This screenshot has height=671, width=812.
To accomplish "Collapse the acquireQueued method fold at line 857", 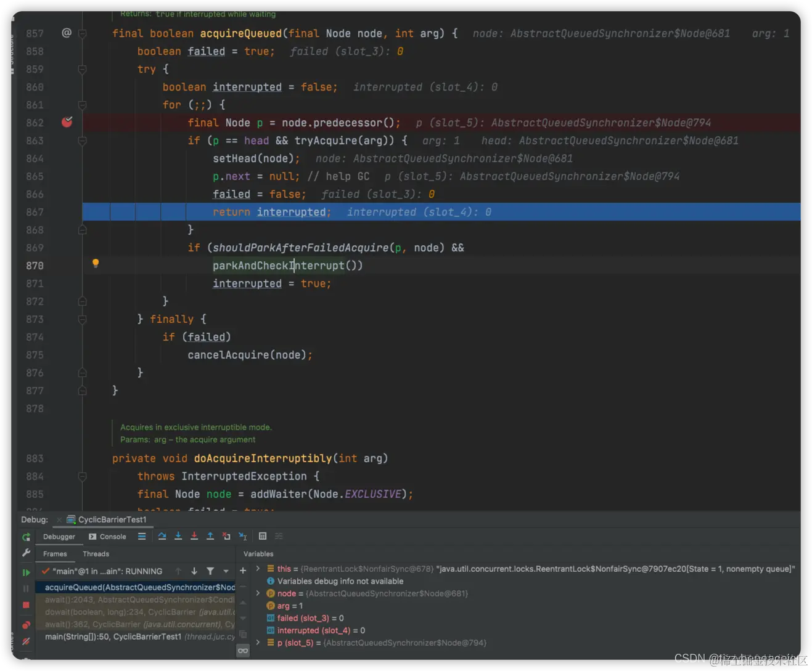I will 82,33.
